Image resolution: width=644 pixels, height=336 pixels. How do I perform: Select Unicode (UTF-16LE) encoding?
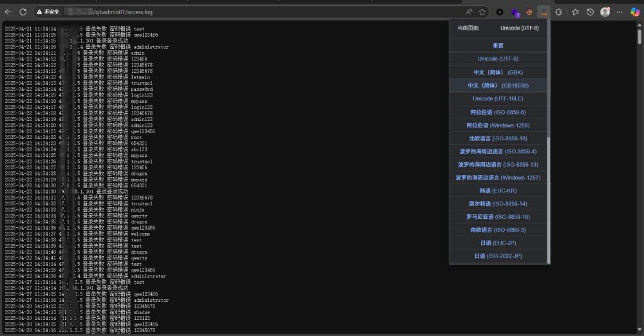[x=498, y=98]
